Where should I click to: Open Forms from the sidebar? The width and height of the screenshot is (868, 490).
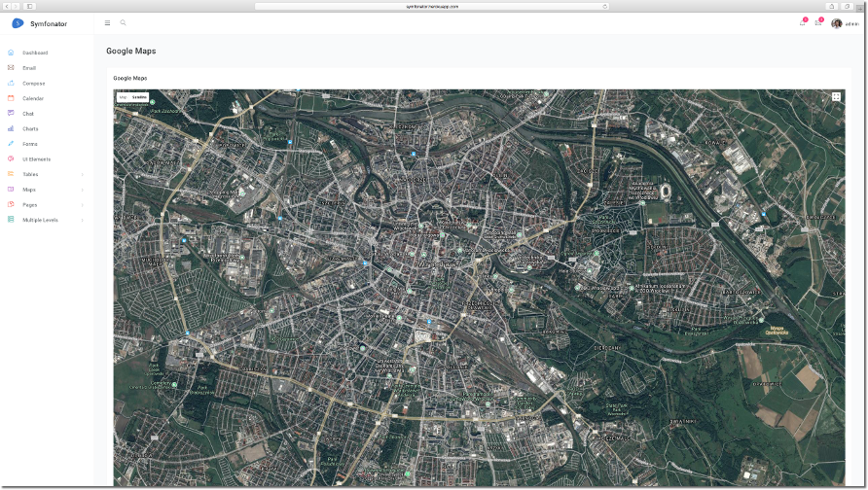click(29, 144)
